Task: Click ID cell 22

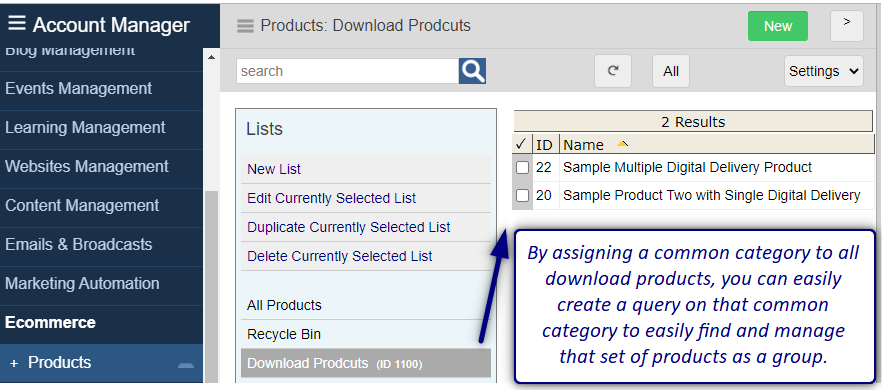Action: pos(543,167)
